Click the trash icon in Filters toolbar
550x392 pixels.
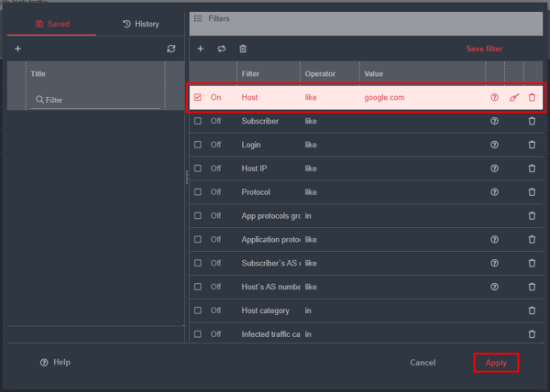point(243,49)
